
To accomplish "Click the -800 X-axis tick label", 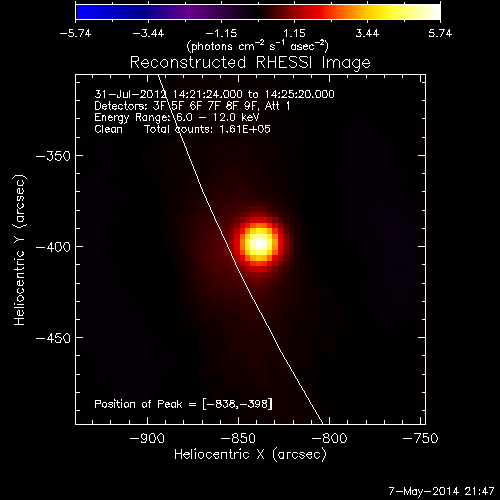I will 329,438.
